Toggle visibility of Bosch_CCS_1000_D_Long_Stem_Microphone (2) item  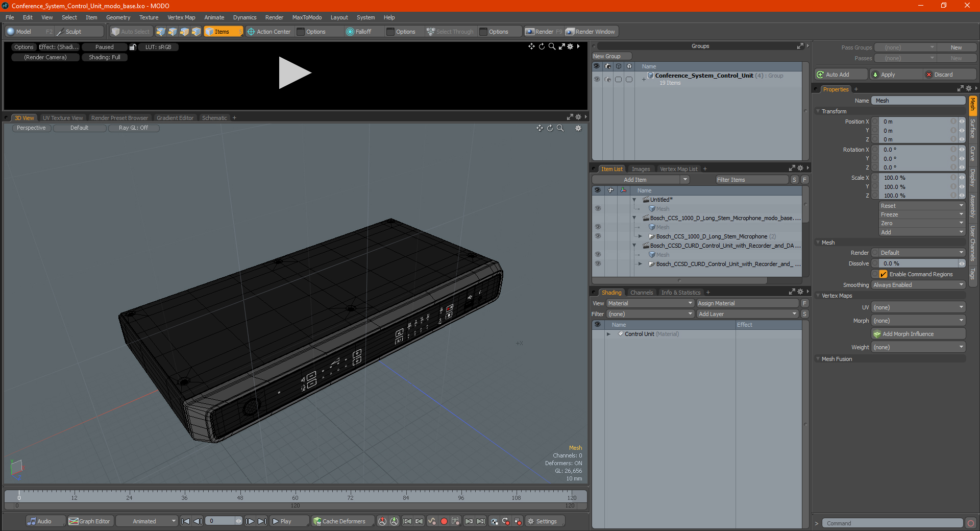tap(598, 236)
